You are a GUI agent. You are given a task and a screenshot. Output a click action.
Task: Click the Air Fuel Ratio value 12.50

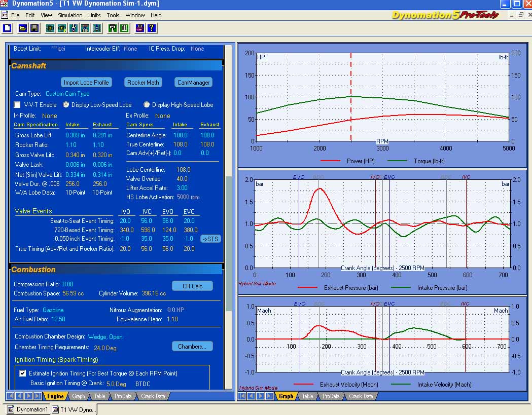58,319
